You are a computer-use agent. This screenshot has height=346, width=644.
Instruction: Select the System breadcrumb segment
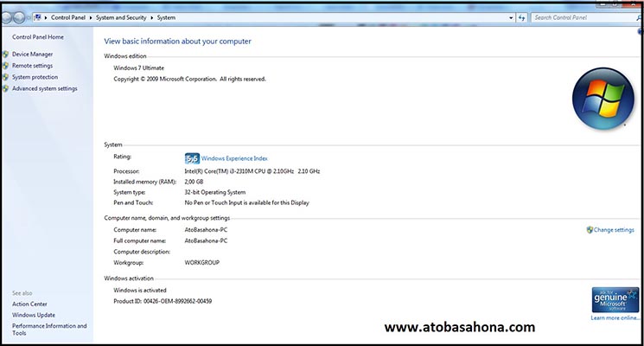pos(166,17)
